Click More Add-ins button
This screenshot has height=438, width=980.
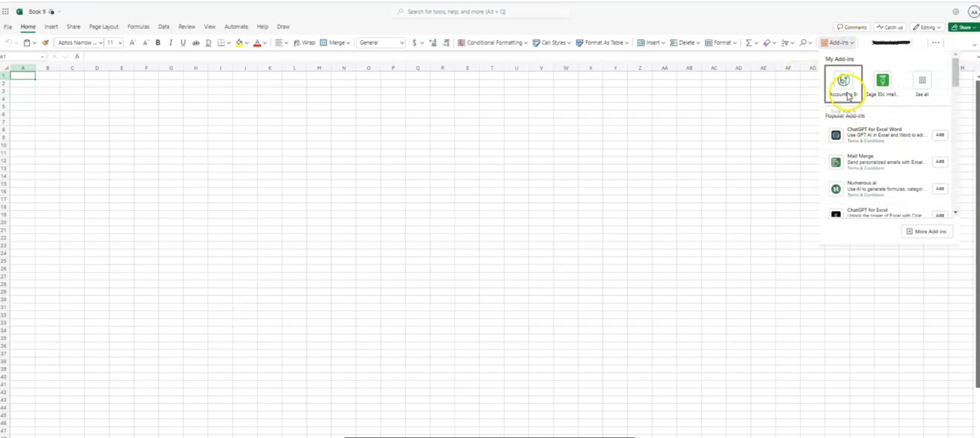point(926,232)
